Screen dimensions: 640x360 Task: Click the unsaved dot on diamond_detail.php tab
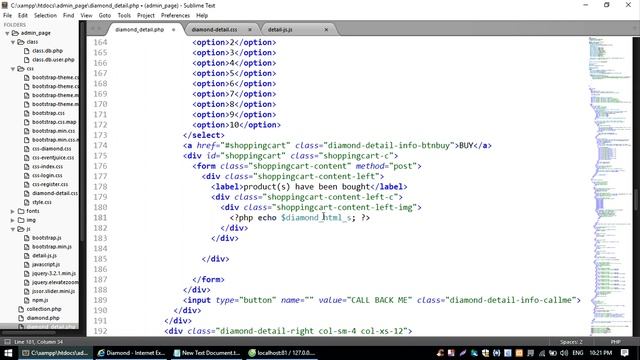click(173, 30)
